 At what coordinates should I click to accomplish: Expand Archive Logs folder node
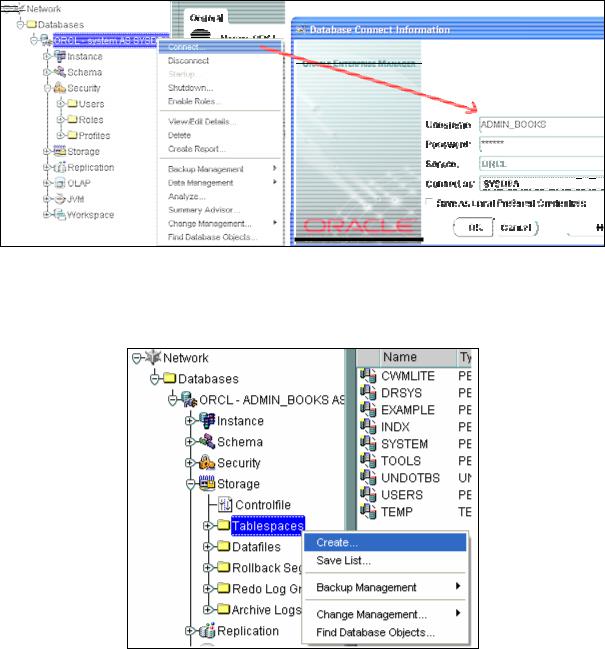208,609
